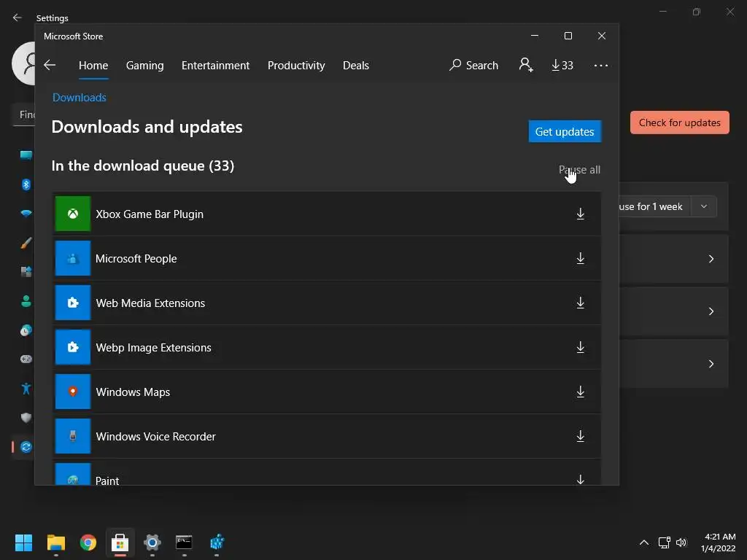Open the Web Media Extensions app tile
This screenshot has height=560, width=747.
click(x=73, y=303)
